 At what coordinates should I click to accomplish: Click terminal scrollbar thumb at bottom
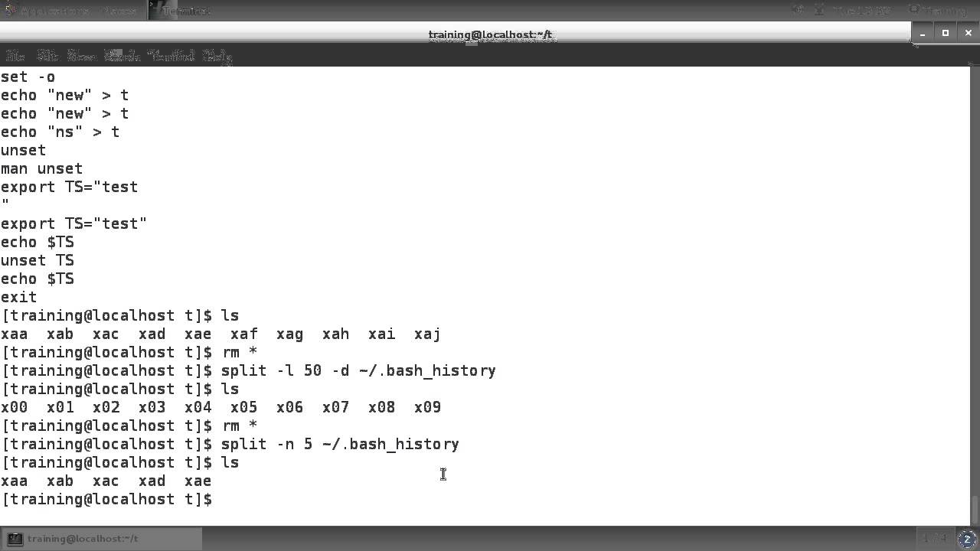coord(975,509)
